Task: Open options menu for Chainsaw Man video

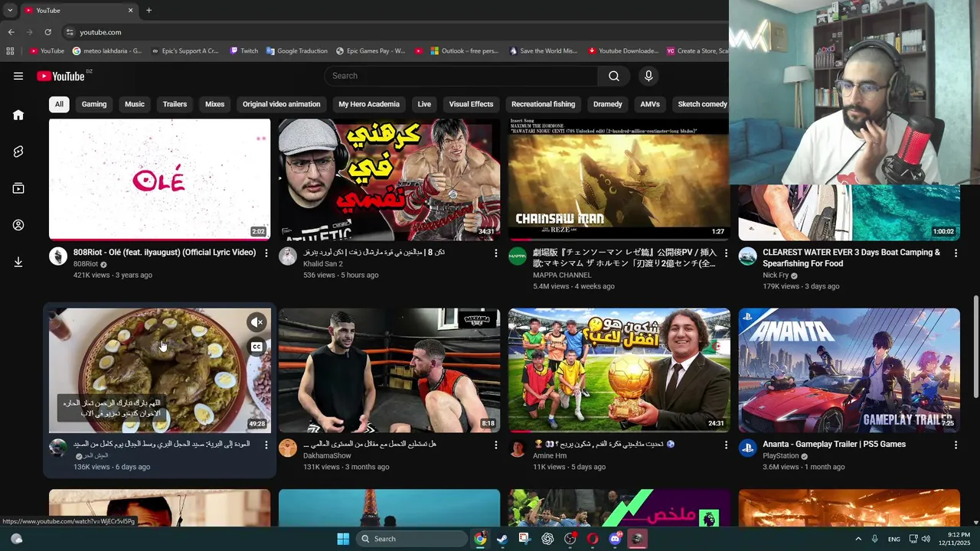Action: 726,253
